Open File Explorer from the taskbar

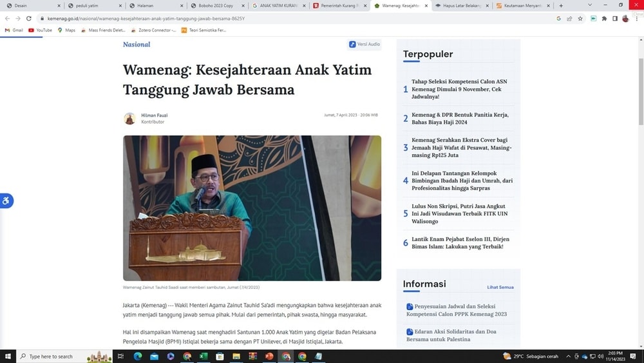236,357
